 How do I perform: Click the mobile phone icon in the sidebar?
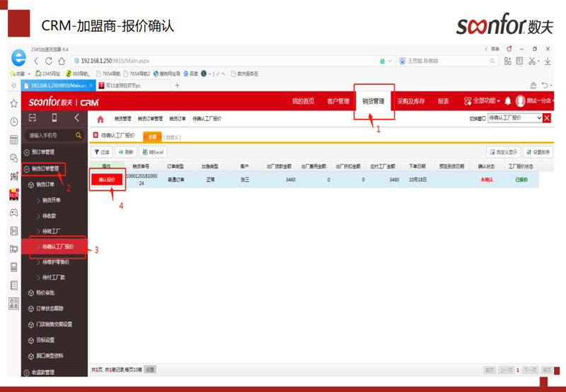coord(55,117)
